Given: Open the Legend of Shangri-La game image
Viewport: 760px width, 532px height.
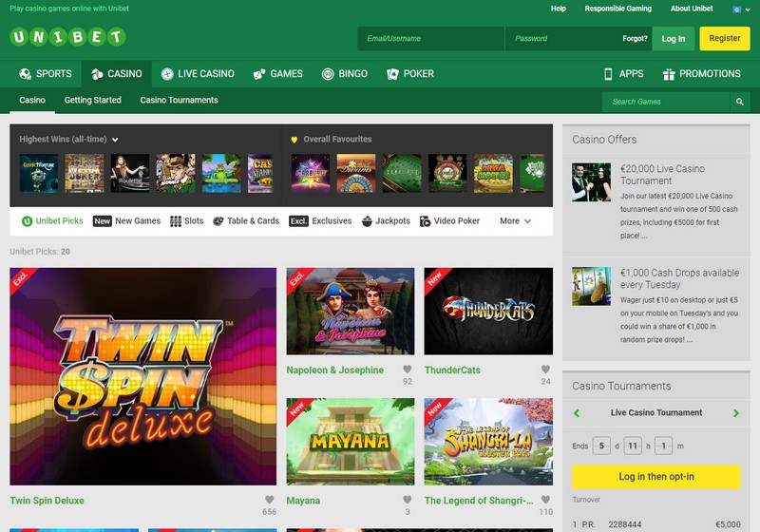Looking at the screenshot, I should pyautogui.click(x=488, y=442).
